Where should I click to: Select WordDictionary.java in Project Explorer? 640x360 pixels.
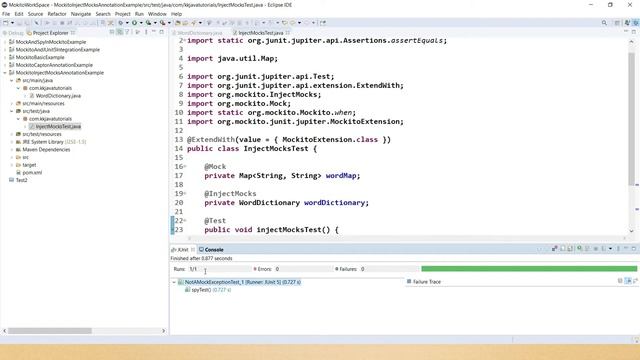point(58,96)
